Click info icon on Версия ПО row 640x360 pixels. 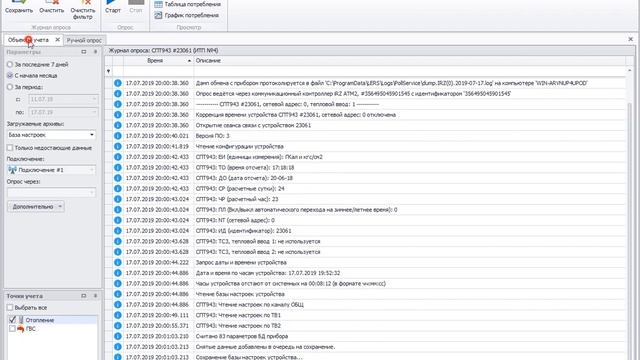click(118, 136)
